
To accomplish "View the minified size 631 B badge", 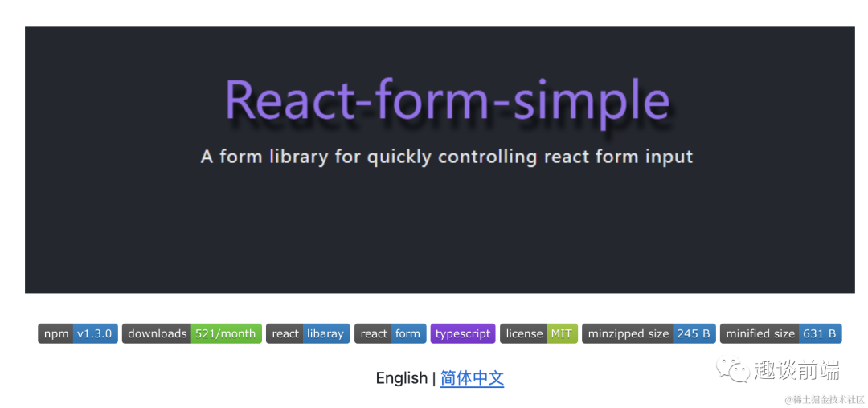I will coord(780,333).
